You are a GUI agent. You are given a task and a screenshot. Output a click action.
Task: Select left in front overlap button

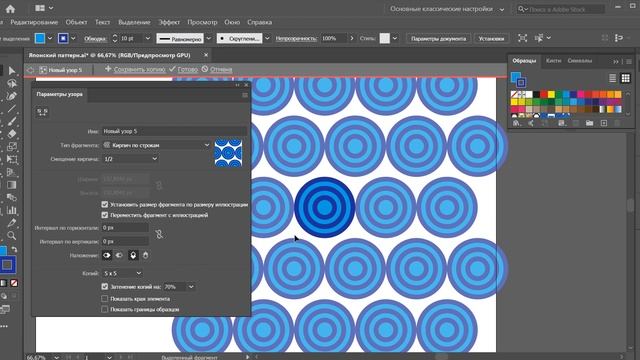click(107, 256)
